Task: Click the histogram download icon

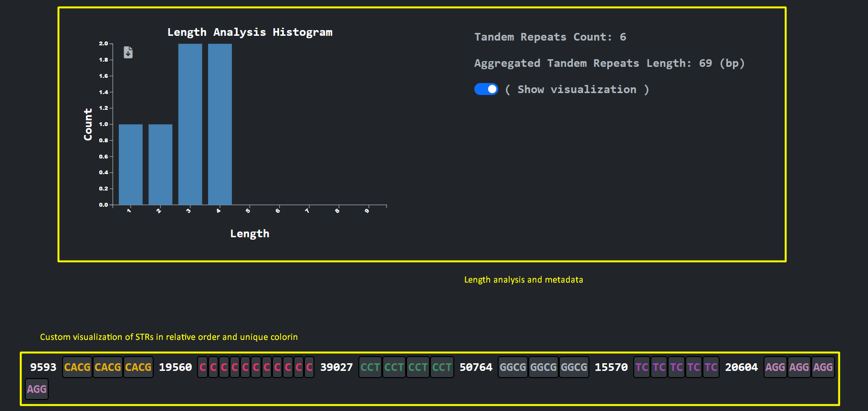Action: point(128,52)
